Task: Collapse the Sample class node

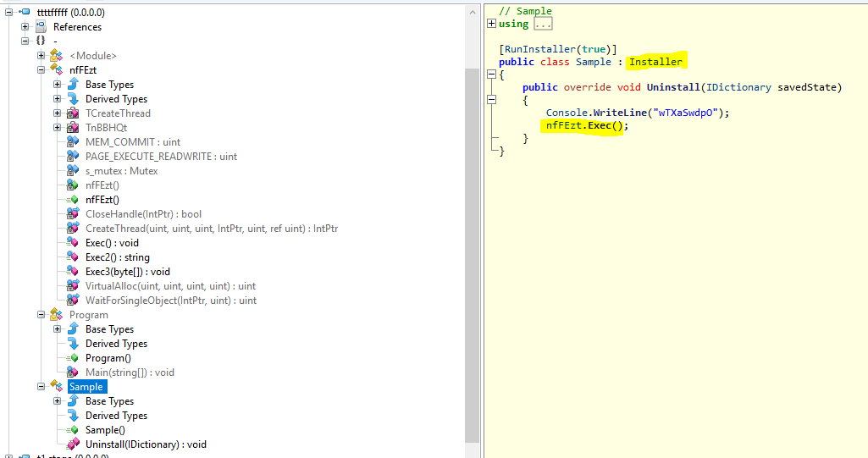Action: (x=41, y=386)
